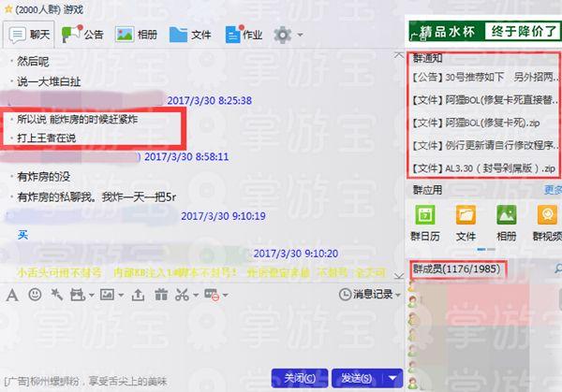The width and height of the screenshot is (562, 392).
Task: Open the 【公告】30号推荐如下 notice
Action: 484,77
